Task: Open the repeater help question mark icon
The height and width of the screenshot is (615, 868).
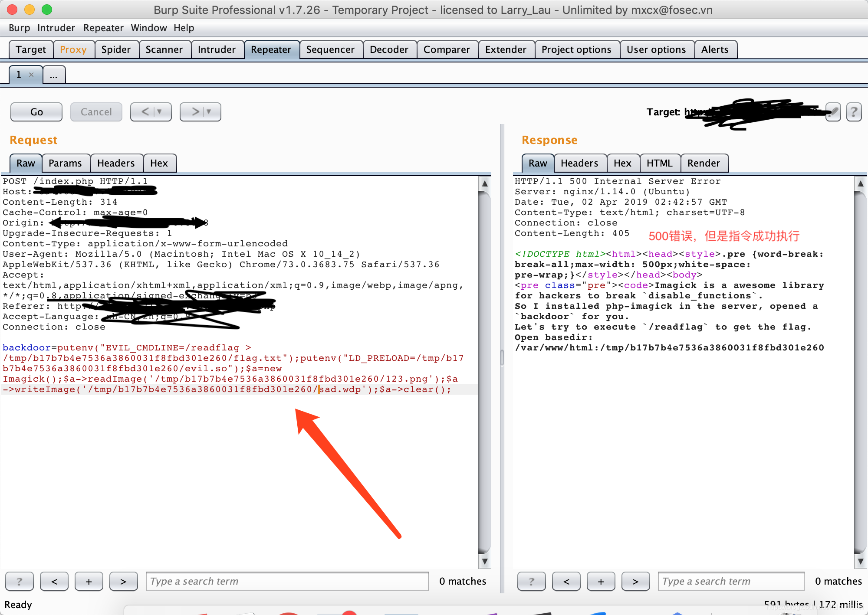Action: click(854, 112)
